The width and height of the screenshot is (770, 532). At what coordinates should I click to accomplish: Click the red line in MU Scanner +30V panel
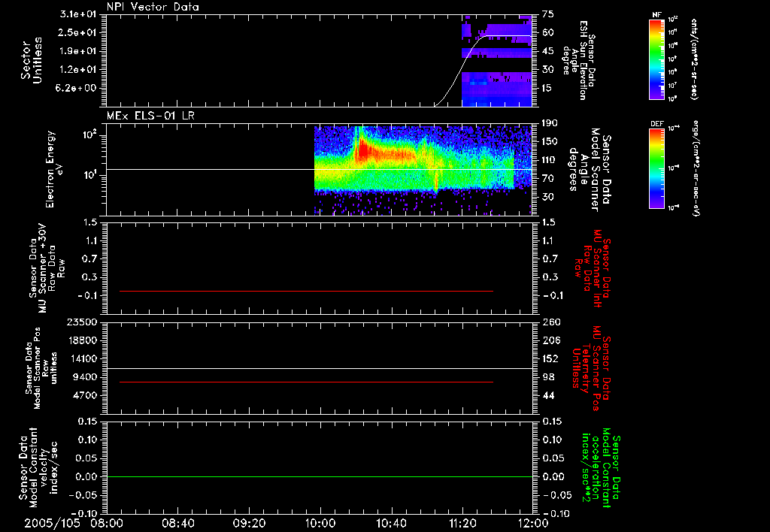point(307,291)
